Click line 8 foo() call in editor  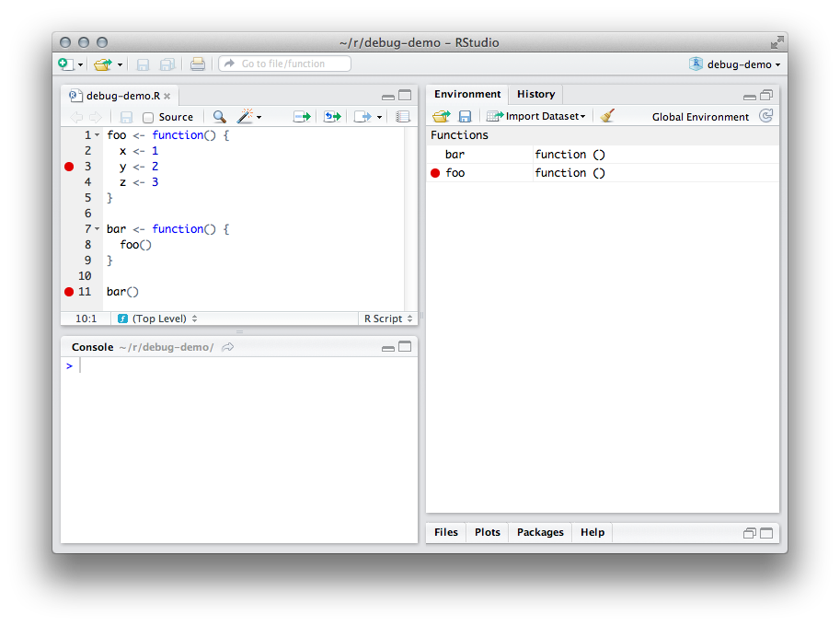pyautogui.click(x=135, y=245)
